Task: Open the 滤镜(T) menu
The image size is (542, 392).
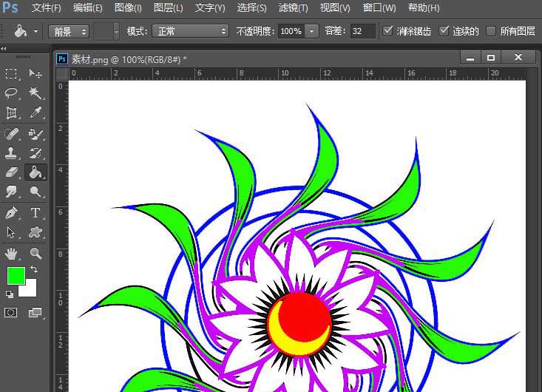Action: click(x=293, y=8)
